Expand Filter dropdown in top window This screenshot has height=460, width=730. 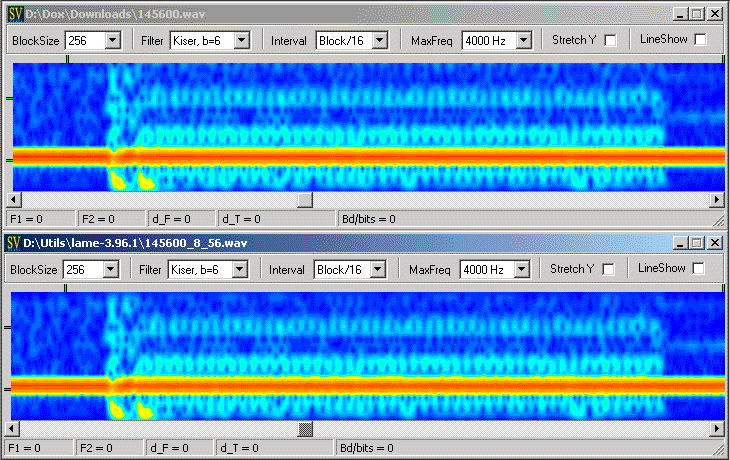[x=240, y=40]
